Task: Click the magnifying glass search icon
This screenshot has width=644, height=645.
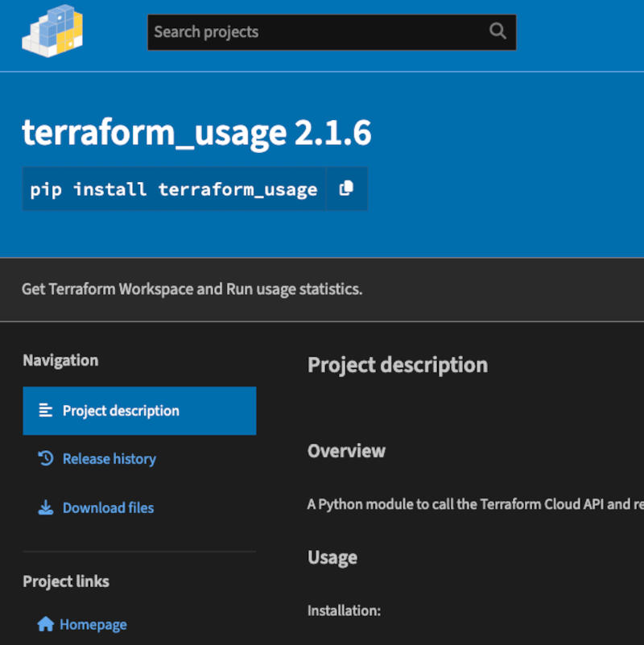Action: [497, 31]
